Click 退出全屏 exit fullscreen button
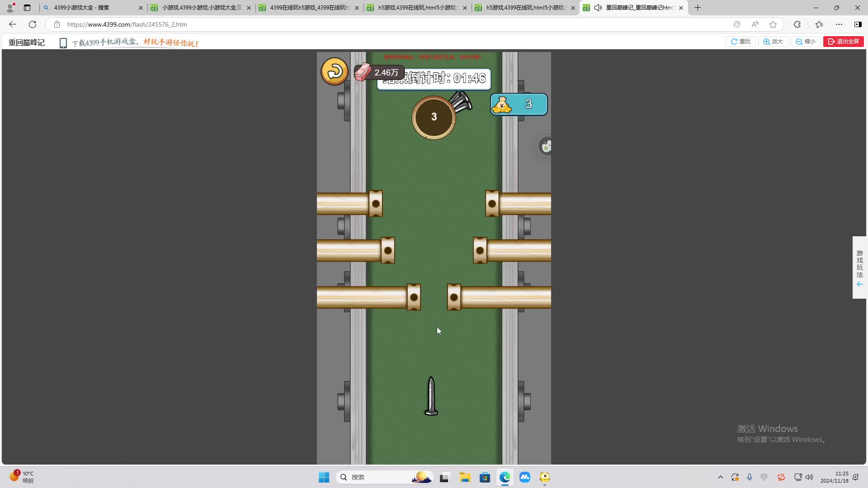The image size is (868, 488). pyautogui.click(x=843, y=42)
